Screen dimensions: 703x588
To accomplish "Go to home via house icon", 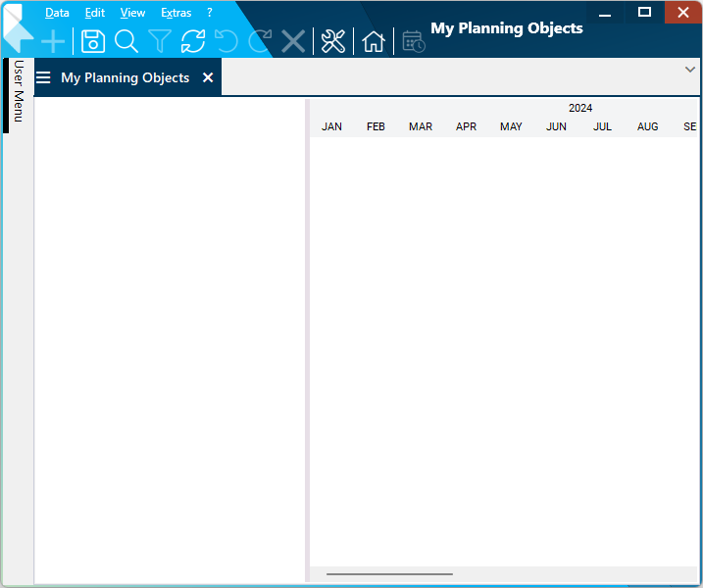I will [374, 41].
